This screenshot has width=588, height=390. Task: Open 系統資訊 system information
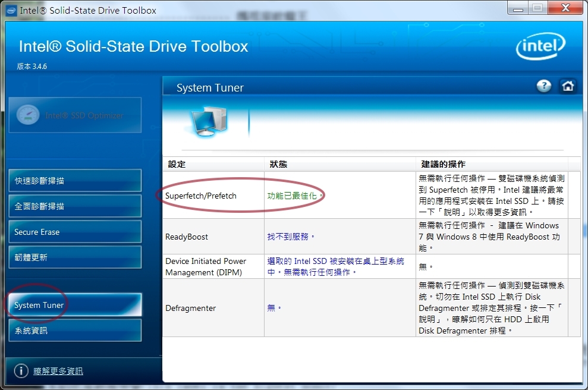click(75, 331)
